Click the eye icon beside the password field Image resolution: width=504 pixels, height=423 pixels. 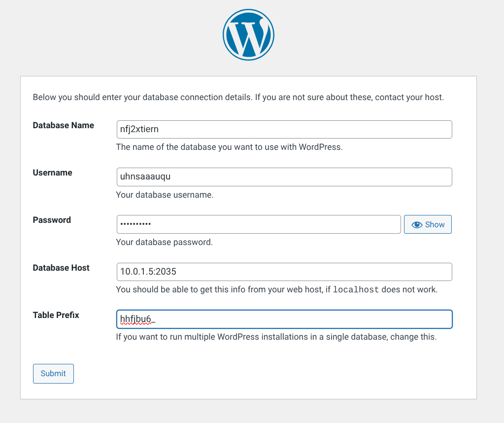tap(417, 225)
